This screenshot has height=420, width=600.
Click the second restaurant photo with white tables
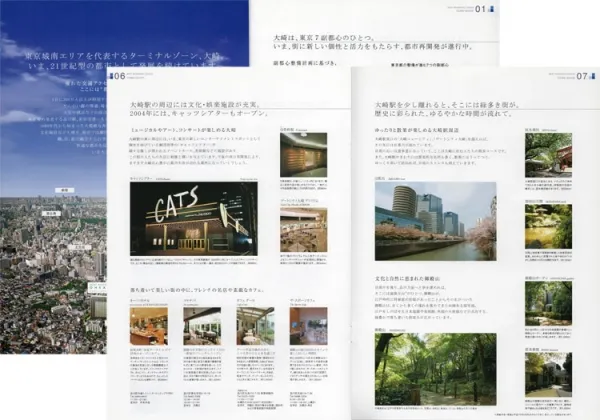coord(202,326)
